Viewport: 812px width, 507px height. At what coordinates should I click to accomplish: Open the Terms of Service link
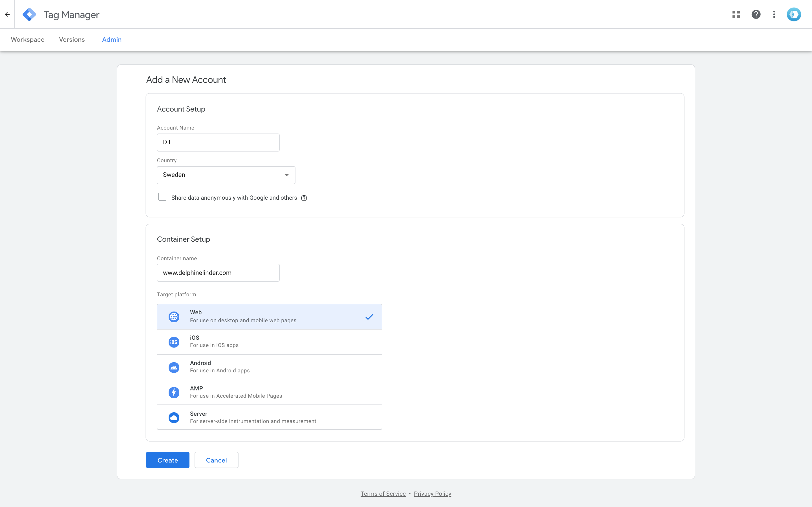383,493
